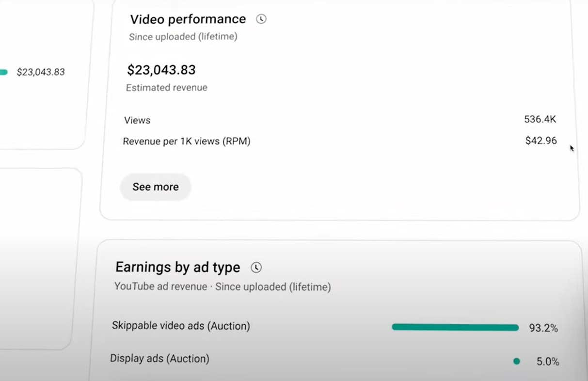Select the Display ads (Auction) label

click(x=159, y=359)
